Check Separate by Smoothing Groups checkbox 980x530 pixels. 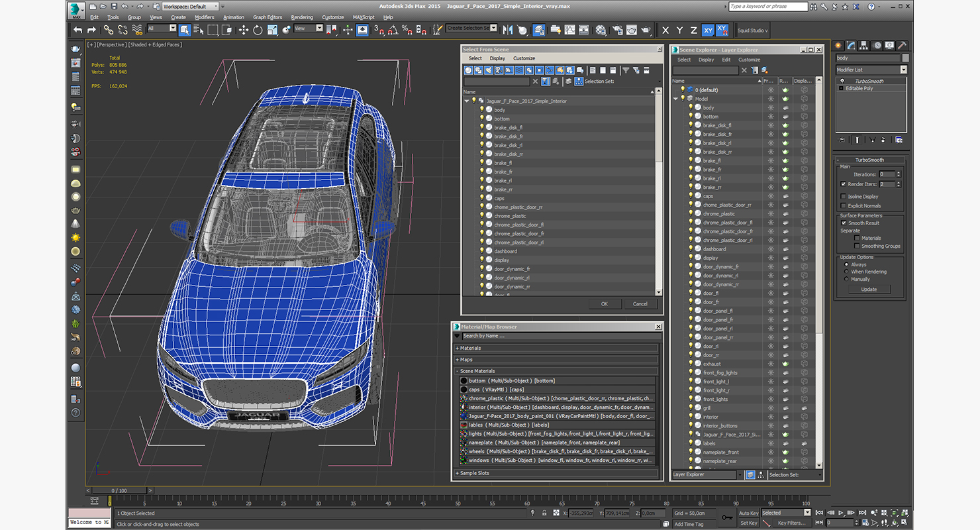[857, 246]
